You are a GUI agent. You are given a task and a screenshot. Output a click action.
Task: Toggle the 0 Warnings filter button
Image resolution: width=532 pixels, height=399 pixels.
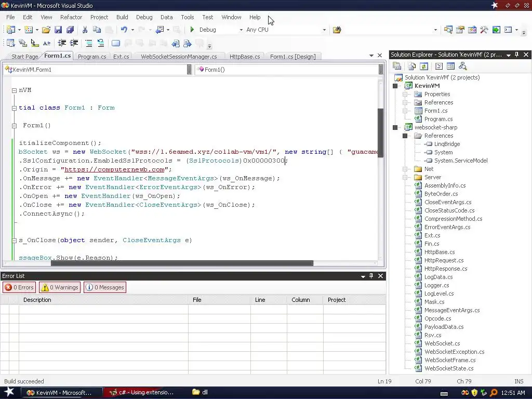pyautogui.click(x=60, y=287)
